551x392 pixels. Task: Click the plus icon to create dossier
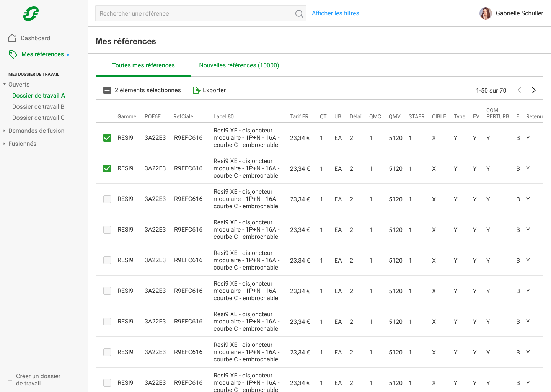tap(10, 380)
